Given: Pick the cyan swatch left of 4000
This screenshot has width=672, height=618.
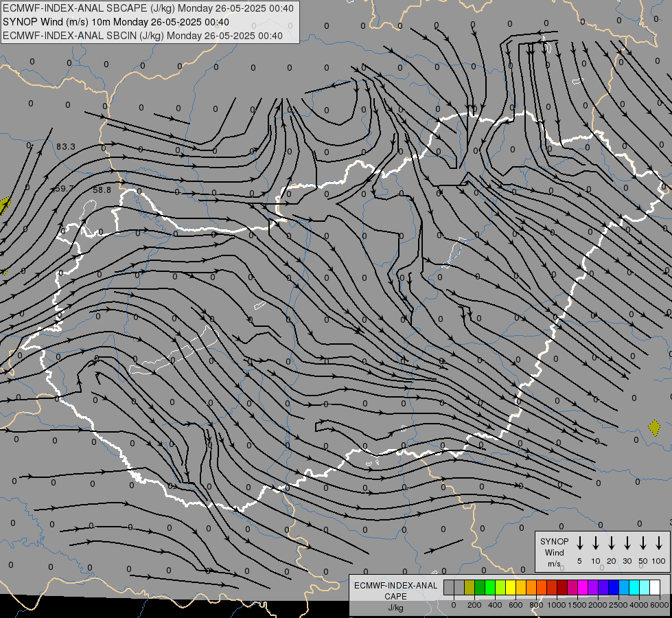Looking at the screenshot, I should click(635, 587).
